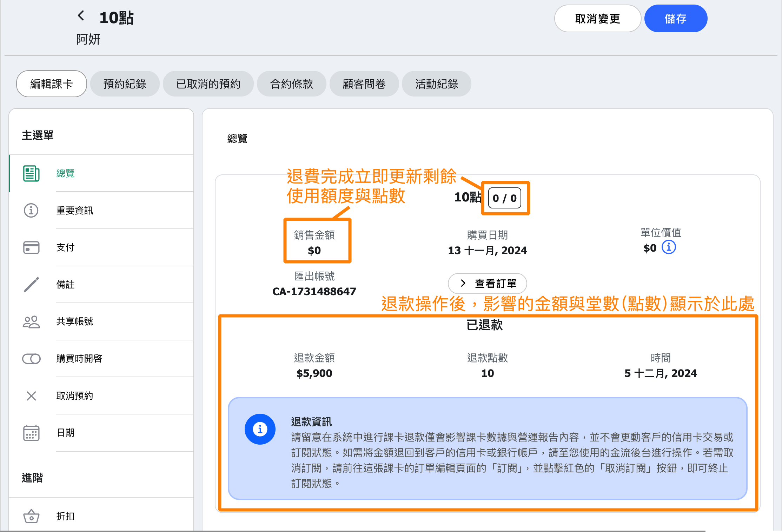Viewport: 782px width, 532px height.
Task: Click the 支付 credit card icon
Action: tap(31, 247)
